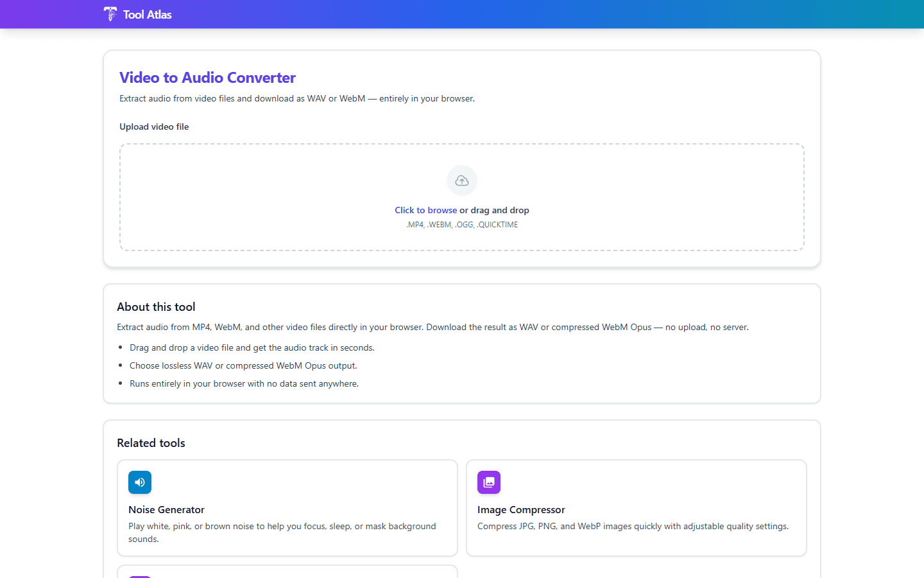Select the Image Compressor purple picture icon
The width and height of the screenshot is (924, 578).
pyautogui.click(x=489, y=482)
